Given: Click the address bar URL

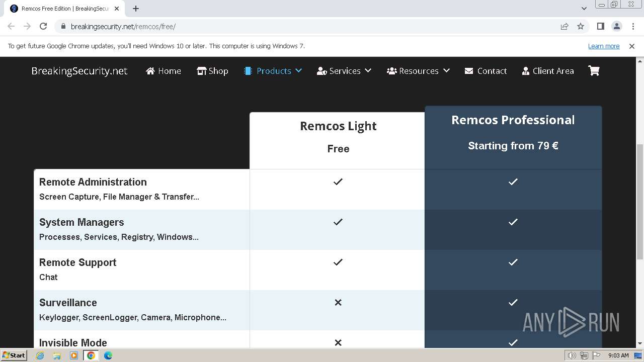Looking at the screenshot, I should 123,27.
